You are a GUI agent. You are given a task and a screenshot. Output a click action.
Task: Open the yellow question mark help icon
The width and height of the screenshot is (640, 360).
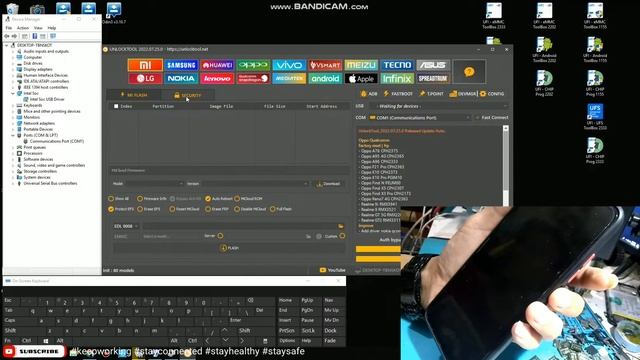[469, 72]
